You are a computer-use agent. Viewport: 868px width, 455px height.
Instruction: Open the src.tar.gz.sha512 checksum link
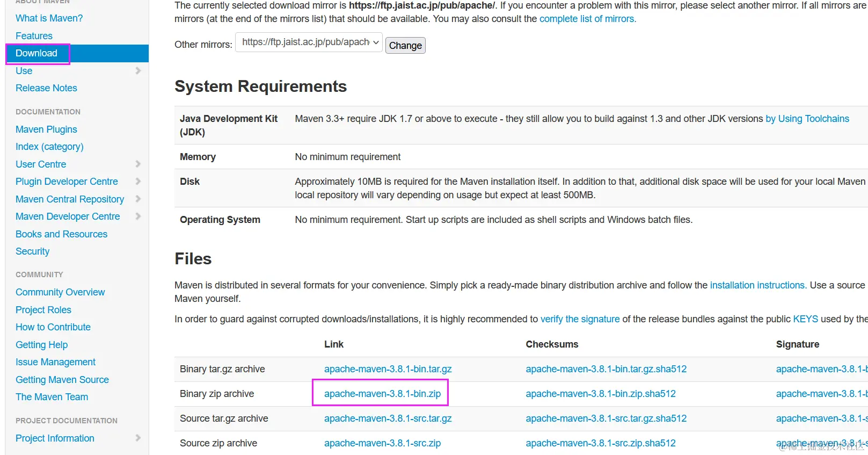coord(606,418)
